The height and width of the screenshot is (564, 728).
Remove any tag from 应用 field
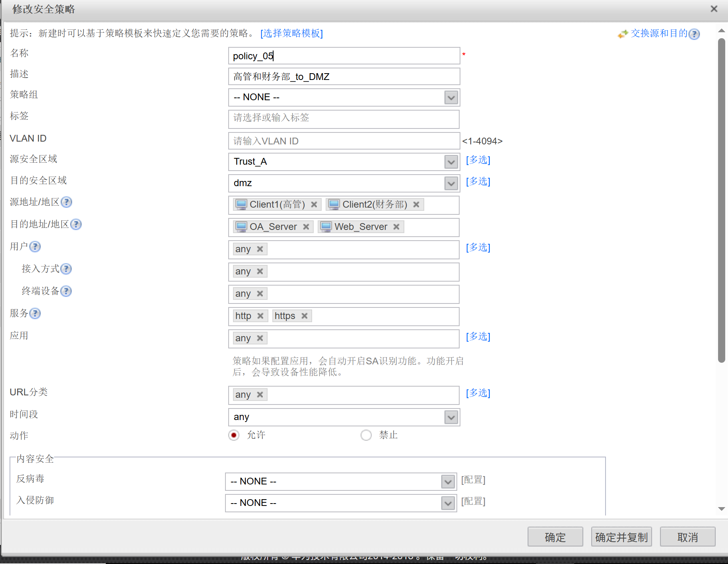pyautogui.click(x=260, y=338)
